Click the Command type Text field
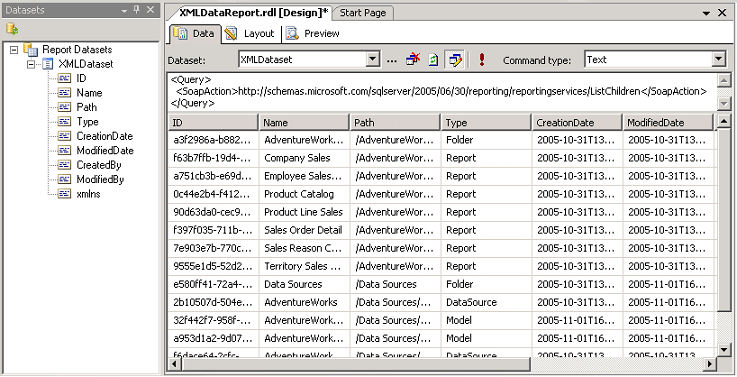The image size is (737, 377). [648, 59]
